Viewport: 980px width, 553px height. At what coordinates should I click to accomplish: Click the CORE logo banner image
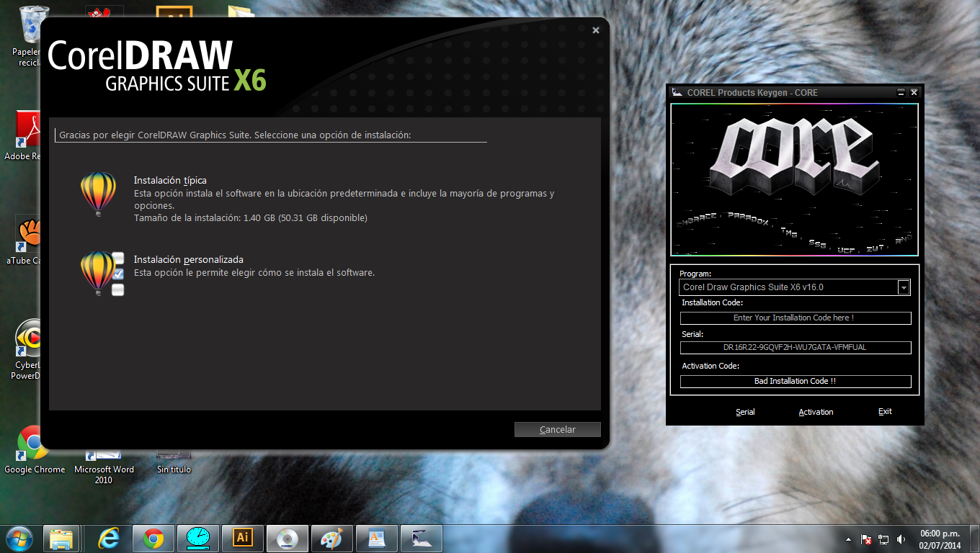[795, 179]
